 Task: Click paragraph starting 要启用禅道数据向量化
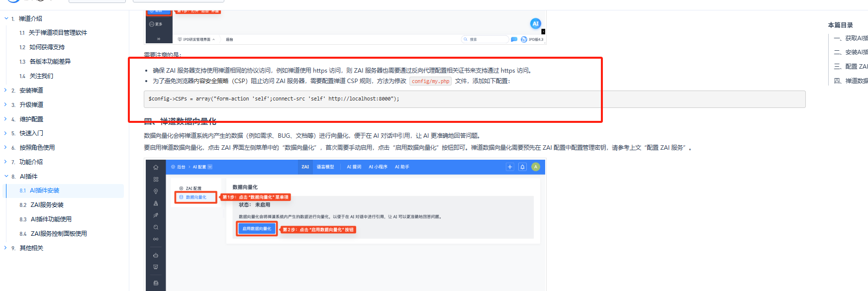click(418, 148)
